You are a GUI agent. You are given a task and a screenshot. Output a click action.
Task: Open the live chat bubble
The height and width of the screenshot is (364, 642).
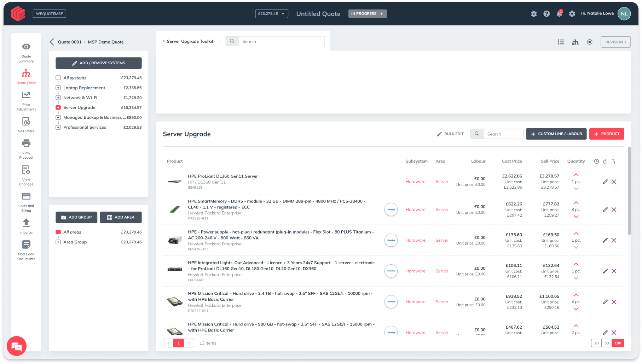tap(17, 346)
